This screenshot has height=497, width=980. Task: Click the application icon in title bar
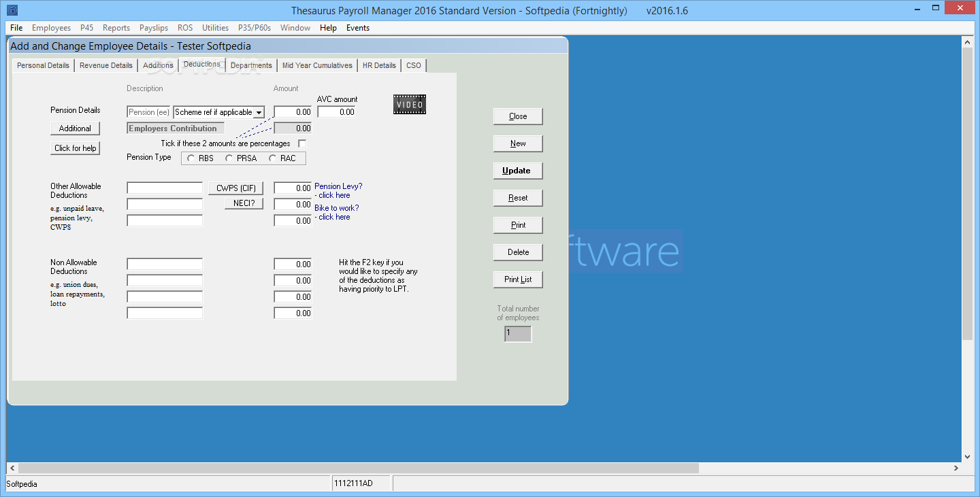coord(12,10)
